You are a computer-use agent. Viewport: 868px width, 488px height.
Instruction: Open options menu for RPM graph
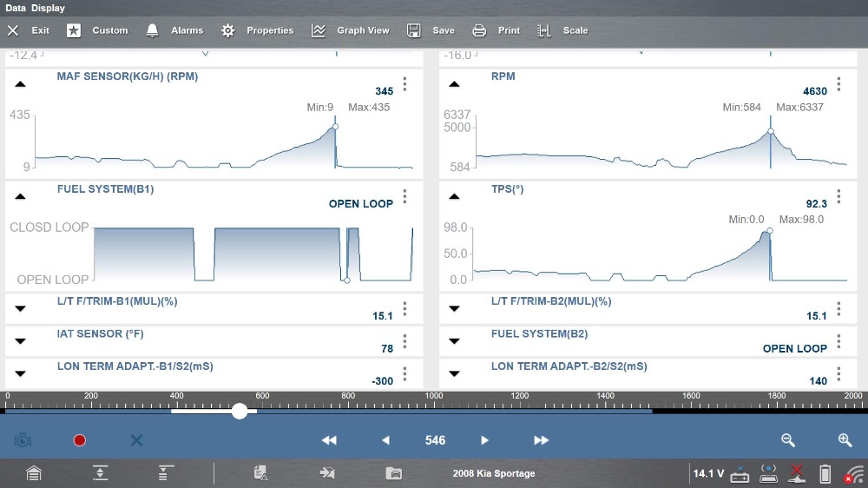(x=838, y=84)
